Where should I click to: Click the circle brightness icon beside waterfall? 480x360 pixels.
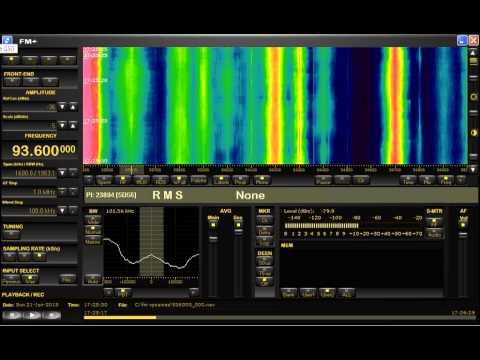[473, 97]
